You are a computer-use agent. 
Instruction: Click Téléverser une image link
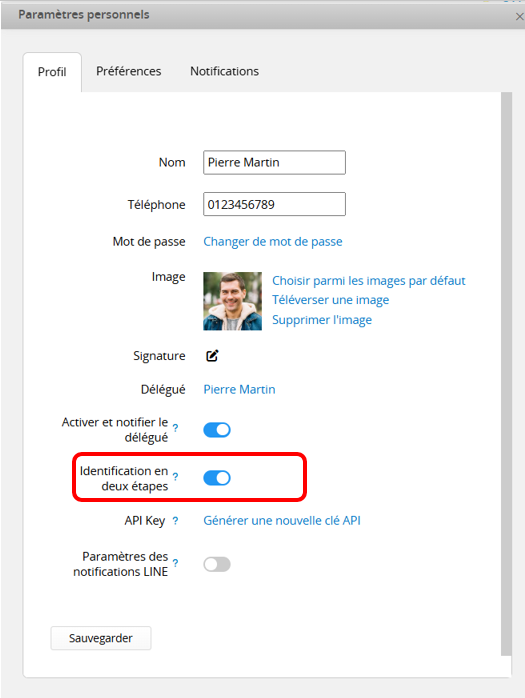click(330, 300)
